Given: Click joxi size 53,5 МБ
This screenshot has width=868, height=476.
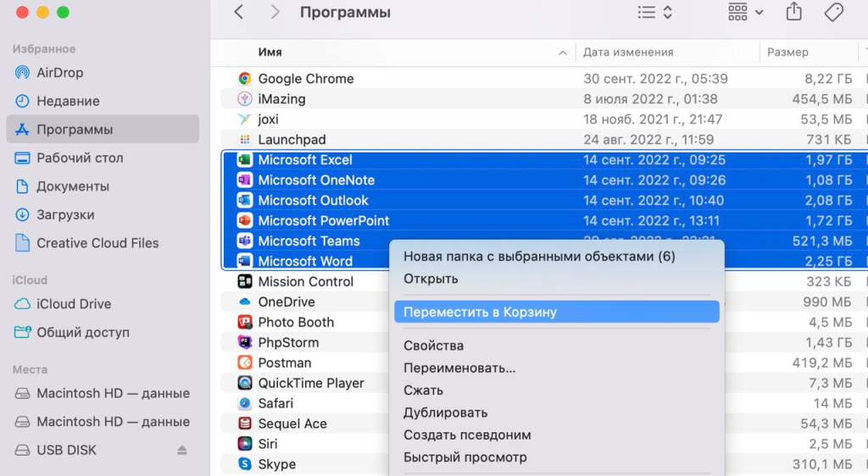Looking at the screenshot, I should [x=826, y=119].
